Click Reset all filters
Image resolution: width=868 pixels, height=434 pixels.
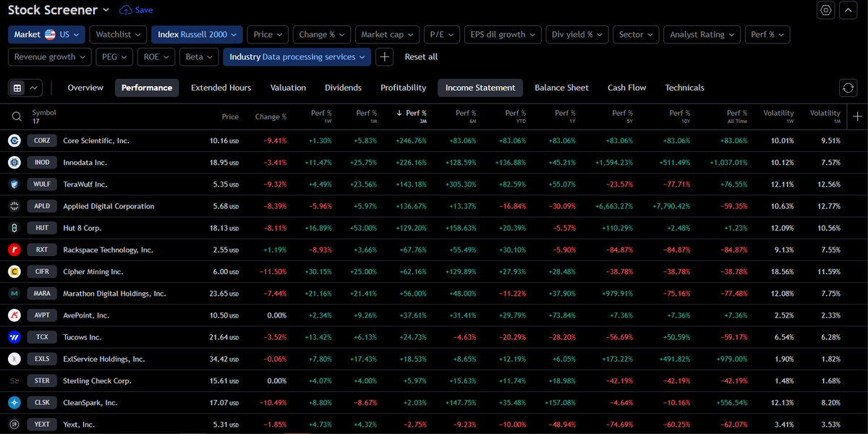421,56
